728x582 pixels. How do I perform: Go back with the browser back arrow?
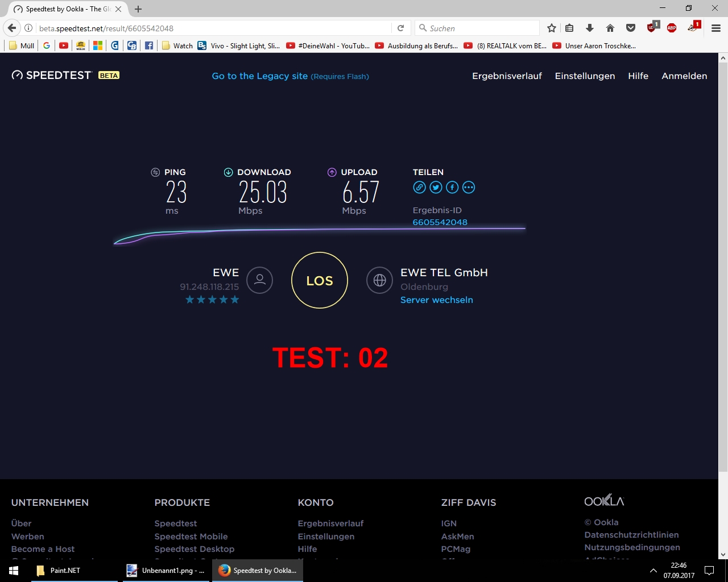pyautogui.click(x=12, y=28)
